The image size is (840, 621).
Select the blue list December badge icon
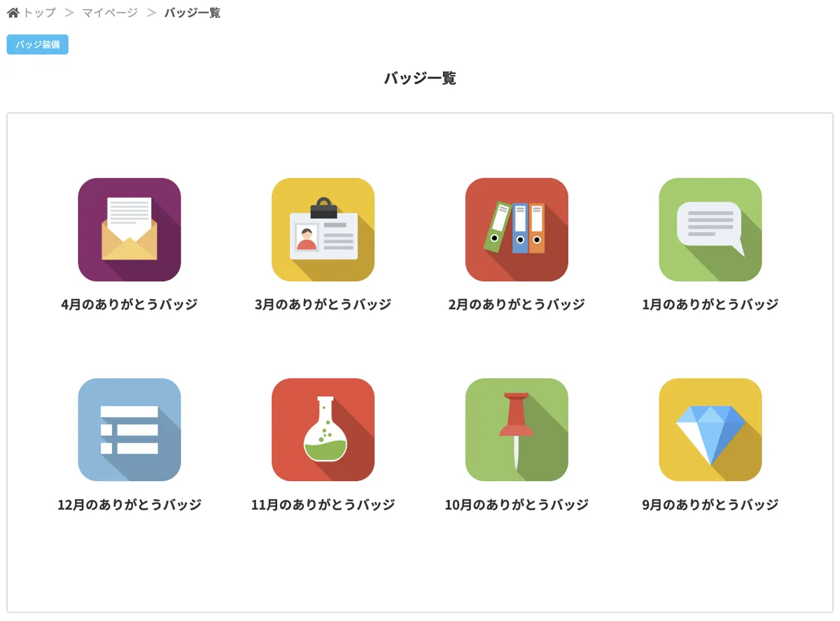[x=129, y=430]
